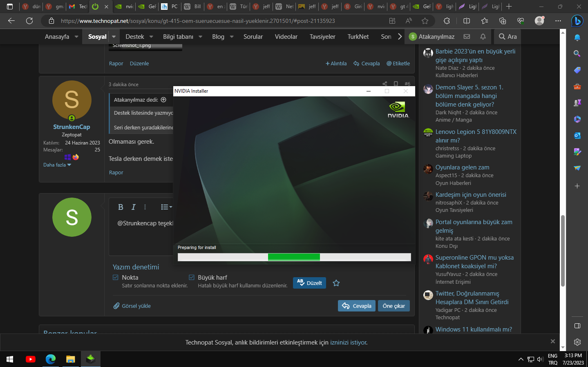Expand the Bilgi tabanı dropdown arrow
Viewport: 588px width, 367px height.
click(x=201, y=37)
